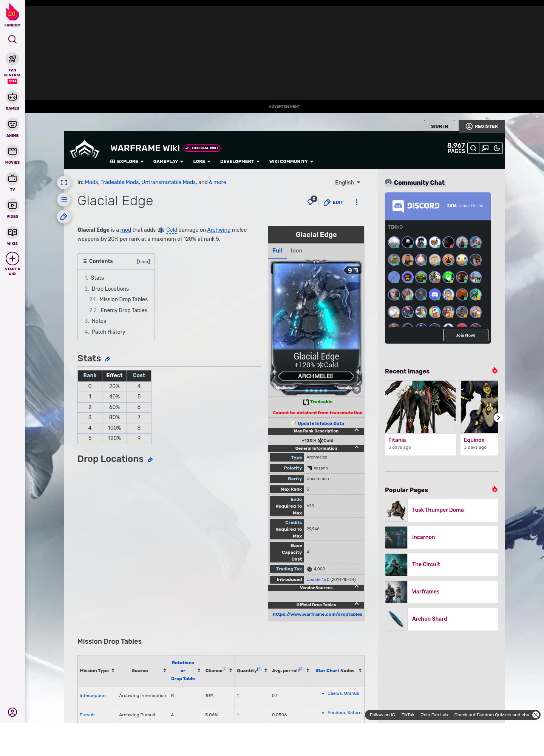Collapse the General Information section
Image resolution: width=544 pixels, height=756 pixels.
tap(356, 448)
